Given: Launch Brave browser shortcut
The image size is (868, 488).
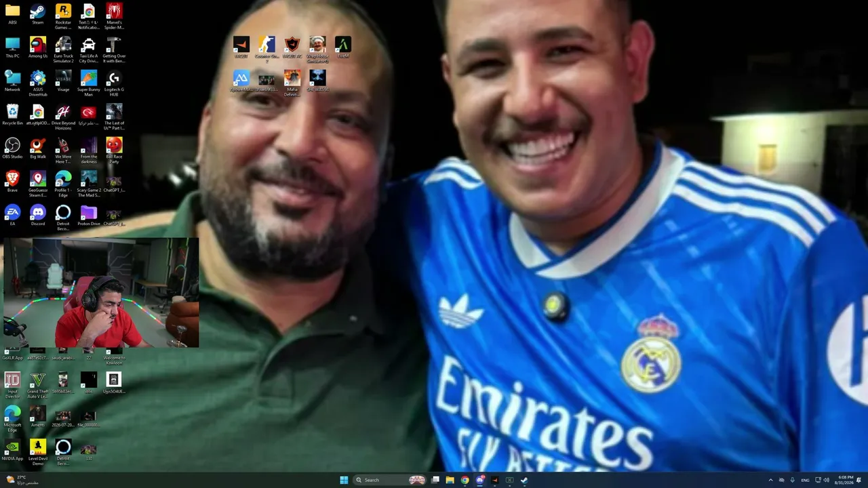Looking at the screenshot, I should pyautogui.click(x=12, y=182).
